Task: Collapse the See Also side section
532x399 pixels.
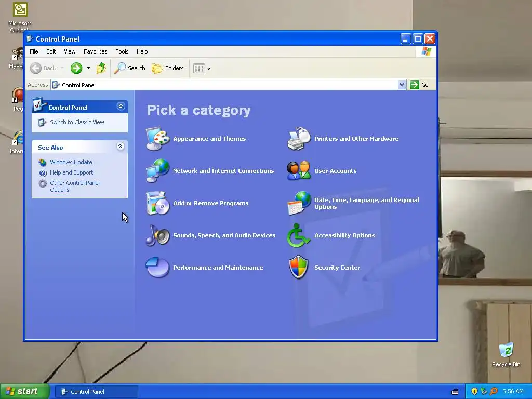Action: point(120,147)
